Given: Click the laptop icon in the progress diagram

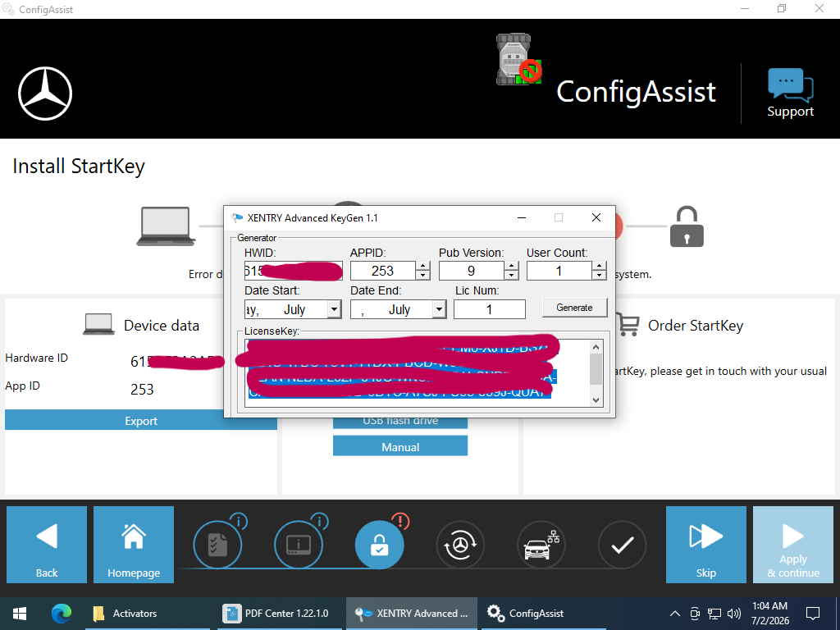Looking at the screenshot, I should [166, 226].
